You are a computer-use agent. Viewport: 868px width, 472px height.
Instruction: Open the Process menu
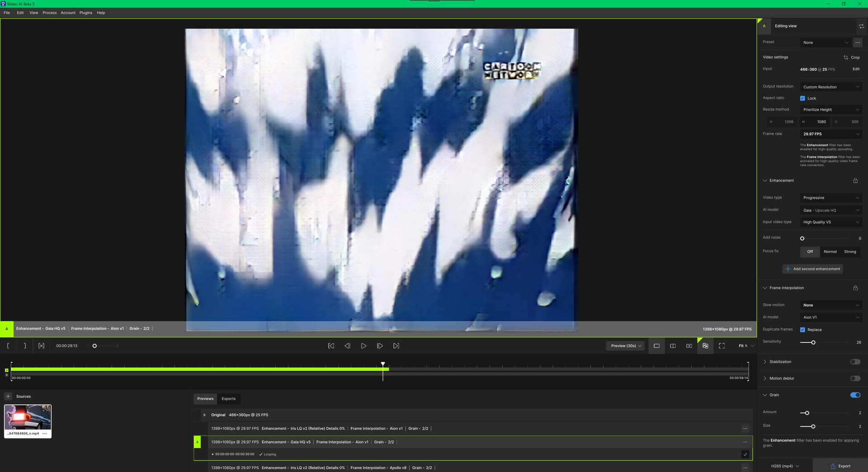click(x=50, y=13)
